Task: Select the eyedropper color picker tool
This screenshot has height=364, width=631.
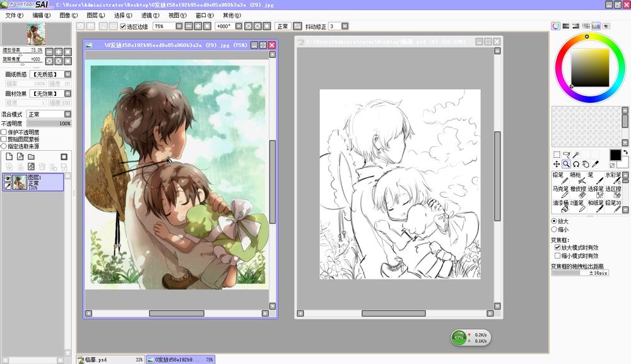Action: point(596,164)
